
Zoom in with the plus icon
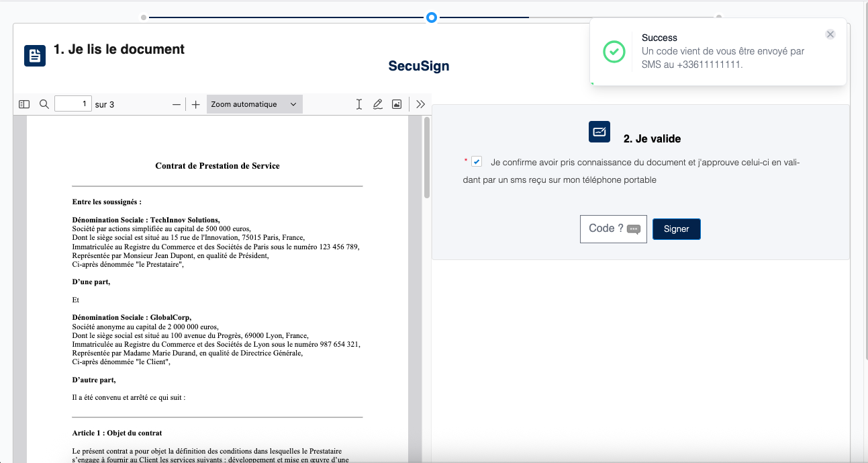click(x=196, y=104)
